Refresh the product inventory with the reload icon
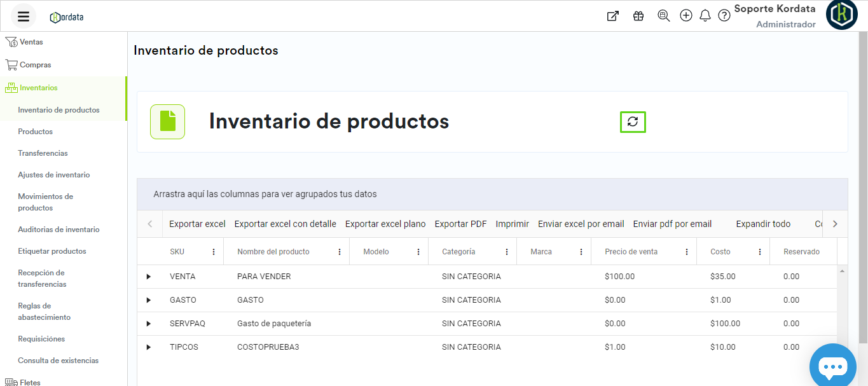 (x=633, y=121)
